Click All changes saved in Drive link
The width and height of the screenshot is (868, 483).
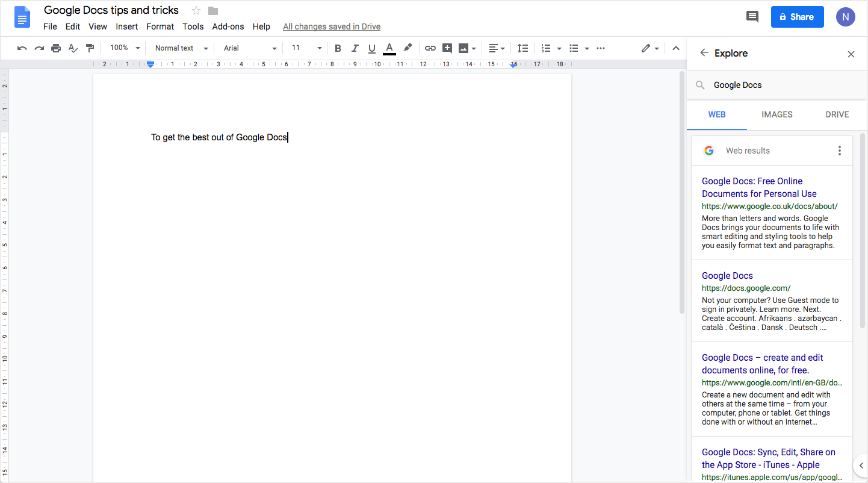point(332,26)
